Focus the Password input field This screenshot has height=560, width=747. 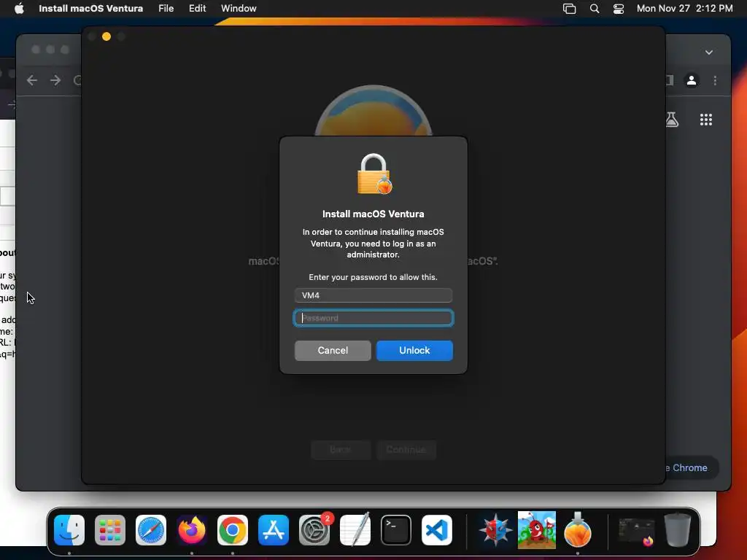pyautogui.click(x=373, y=318)
